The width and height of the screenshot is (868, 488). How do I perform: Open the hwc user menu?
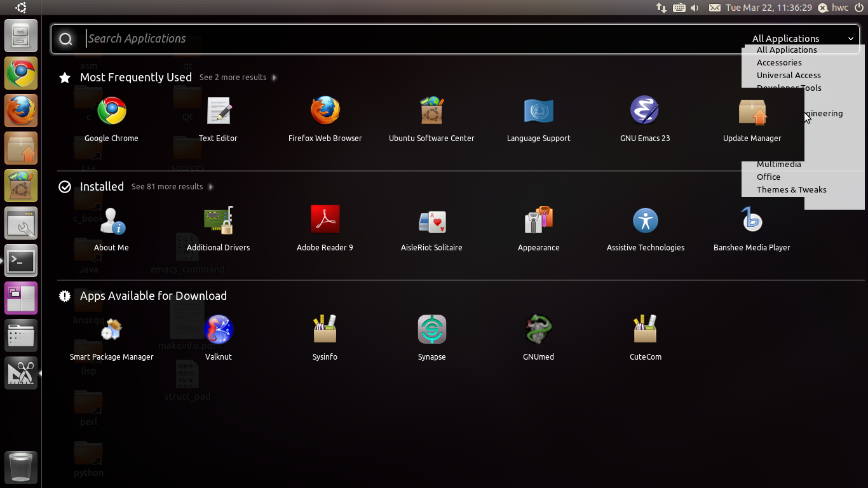[839, 8]
